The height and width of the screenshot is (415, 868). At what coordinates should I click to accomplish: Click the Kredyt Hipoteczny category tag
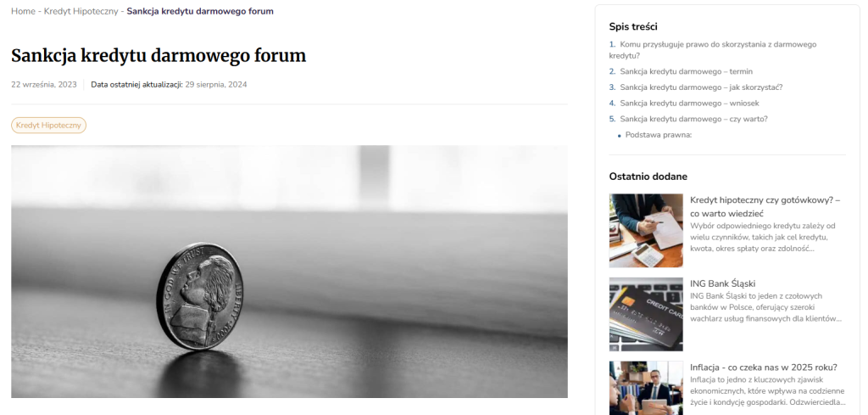pyautogui.click(x=48, y=126)
